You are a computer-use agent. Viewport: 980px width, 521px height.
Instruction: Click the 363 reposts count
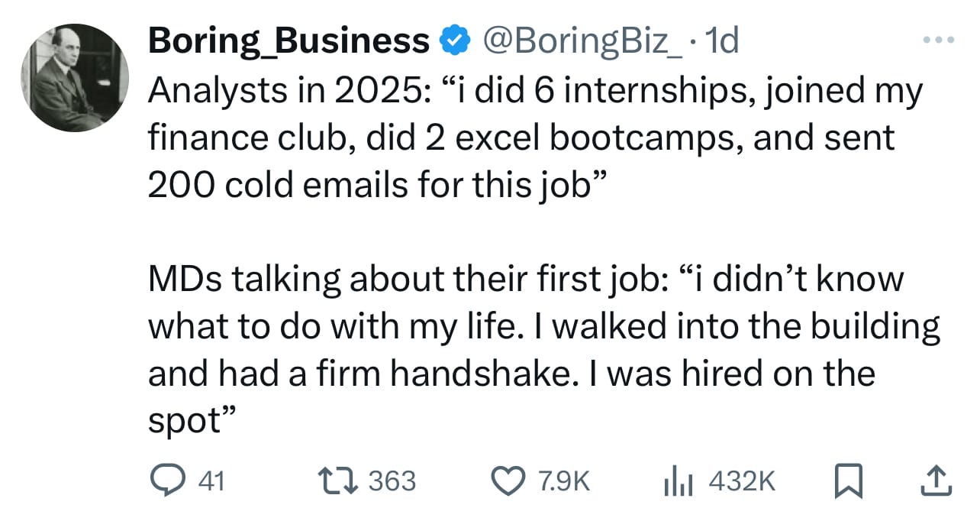392,481
